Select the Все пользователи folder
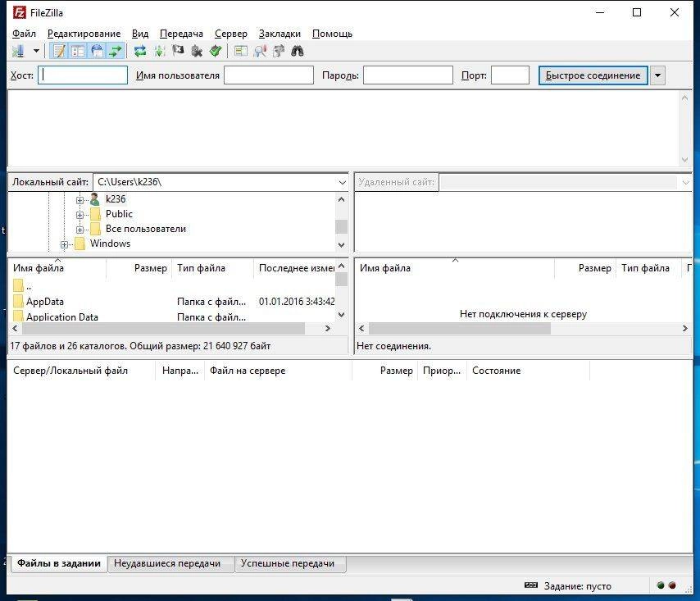This screenshot has width=700, height=601. click(146, 229)
